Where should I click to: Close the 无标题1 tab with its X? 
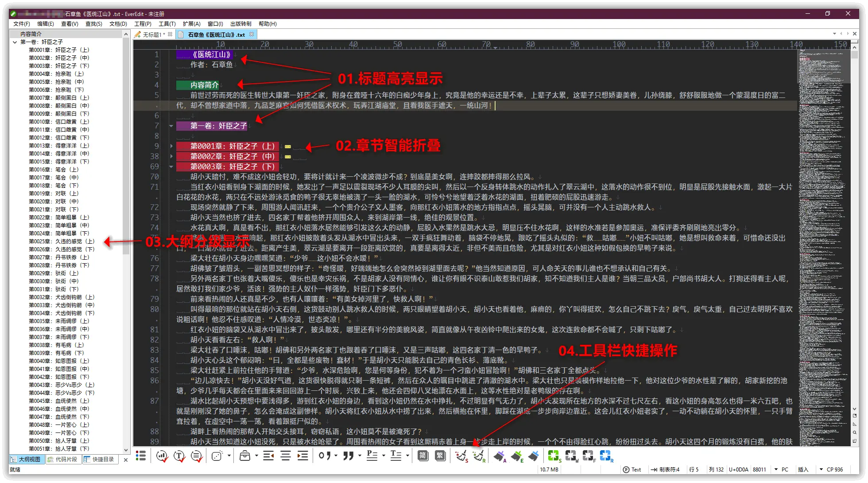(170, 34)
